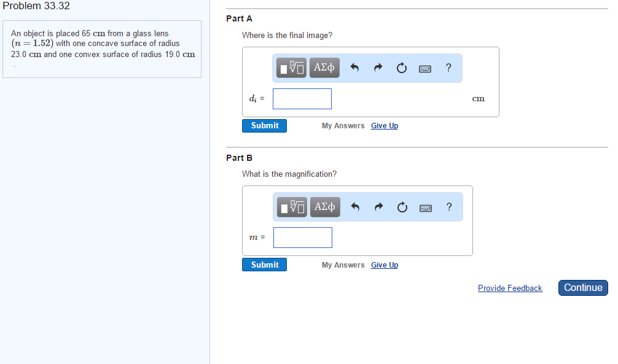618x364 pixels.
Task: Open keyboard shortcuts in Part B toolbar
Action: pos(424,208)
